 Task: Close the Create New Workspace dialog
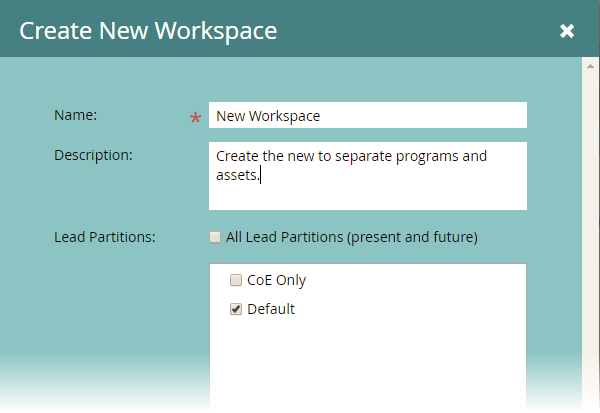coord(567,31)
